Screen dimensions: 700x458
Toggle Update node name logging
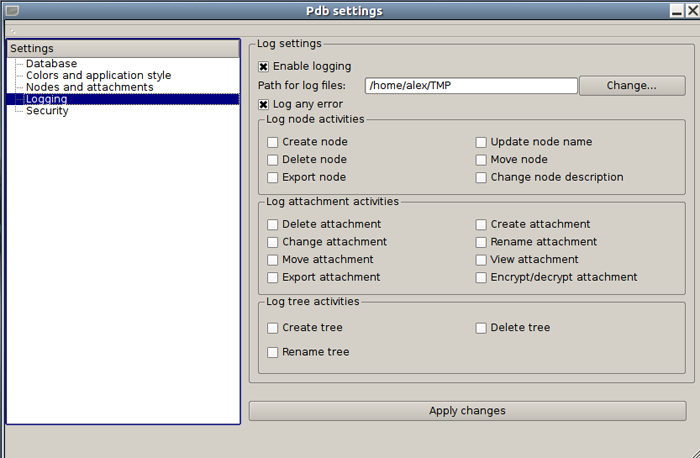(x=481, y=143)
